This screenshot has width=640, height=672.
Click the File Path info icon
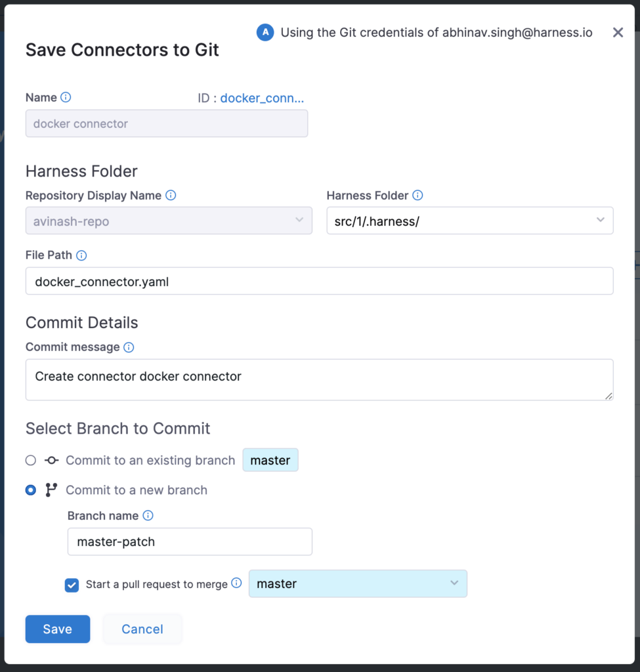pos(81,255)
